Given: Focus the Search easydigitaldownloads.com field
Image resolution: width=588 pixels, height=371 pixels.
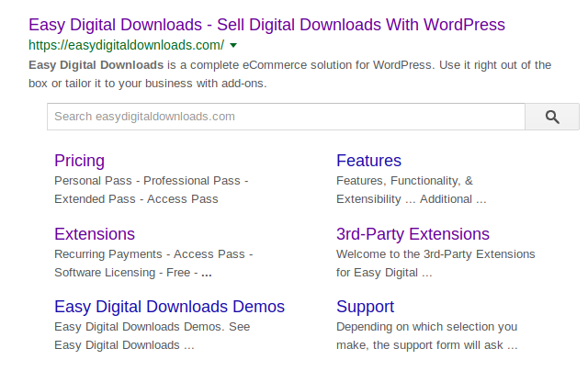Looking at the screenshot, I should [x=286, y=117].
